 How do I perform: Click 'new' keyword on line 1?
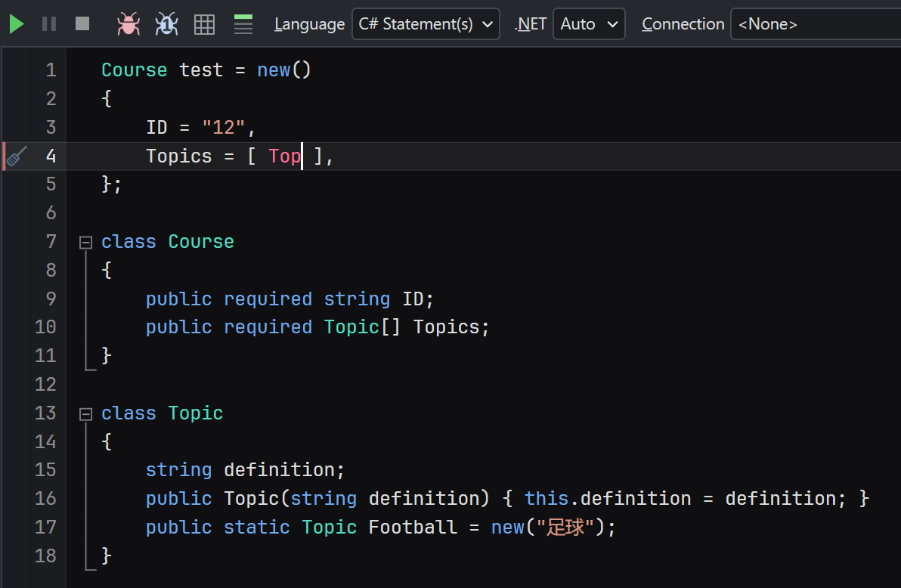tap(274, 70)
